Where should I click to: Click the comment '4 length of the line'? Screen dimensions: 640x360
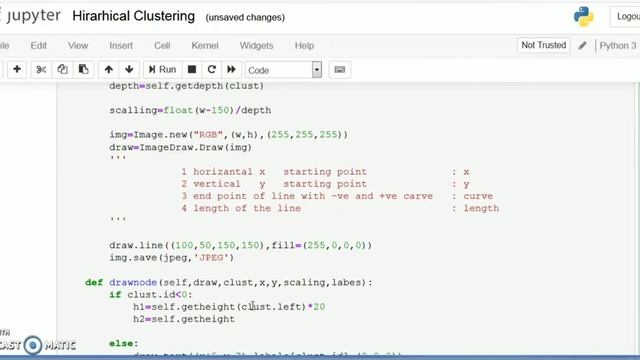pos(241,209)
